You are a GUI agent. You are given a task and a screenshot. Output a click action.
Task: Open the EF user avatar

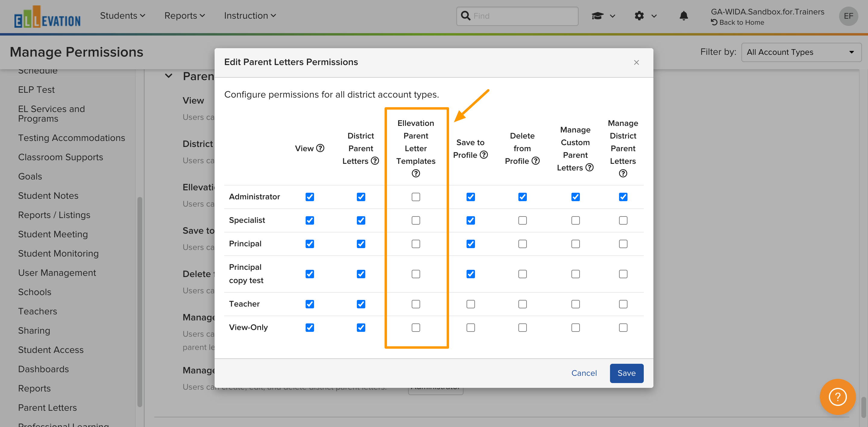pos(848,16)
